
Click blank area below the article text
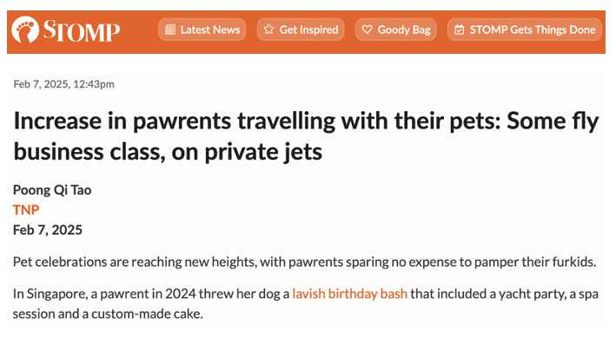pos(307,345)
